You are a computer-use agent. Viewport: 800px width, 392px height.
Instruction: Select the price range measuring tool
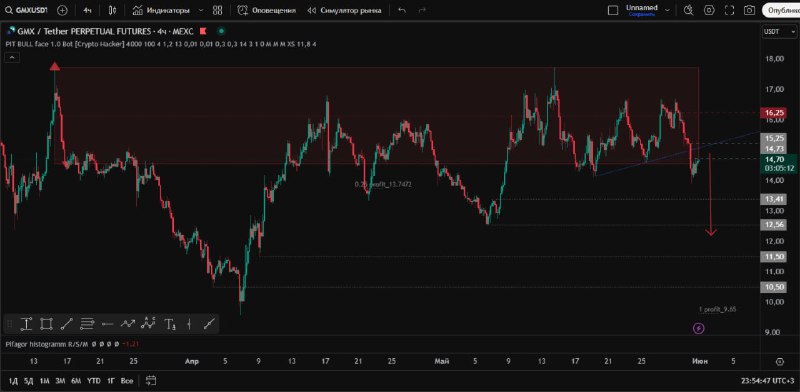coord(27,324)
